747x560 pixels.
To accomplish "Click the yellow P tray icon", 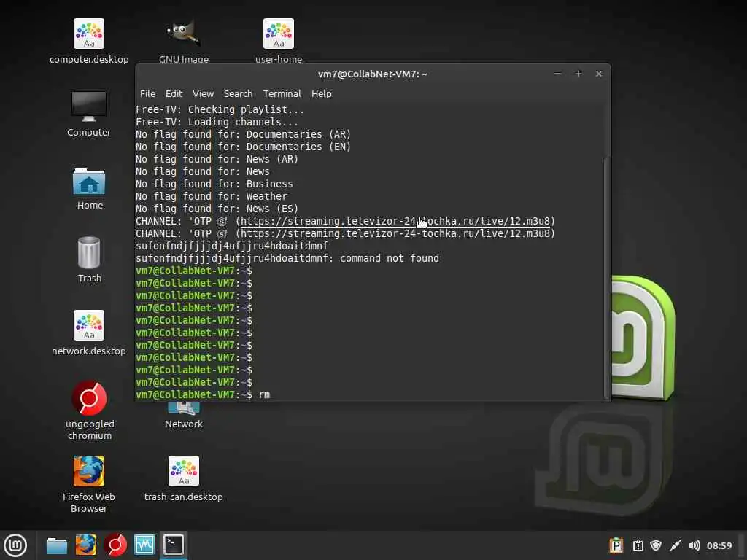I will point(616,545).
